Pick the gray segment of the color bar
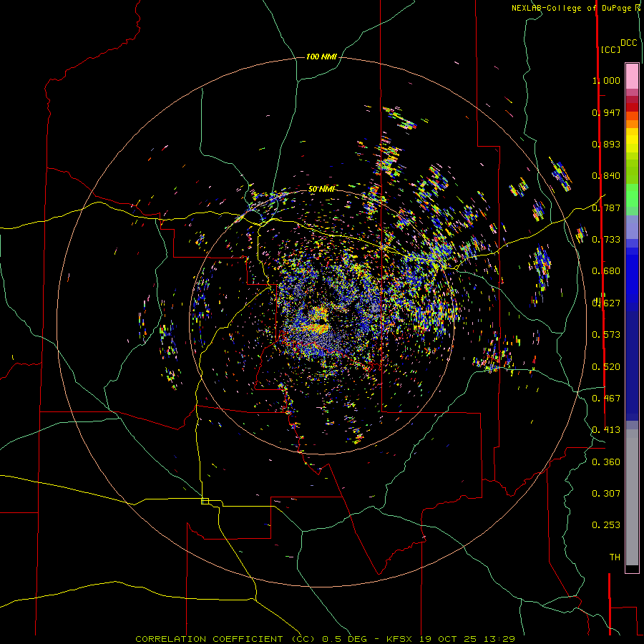644x644 pixels. 632,497
